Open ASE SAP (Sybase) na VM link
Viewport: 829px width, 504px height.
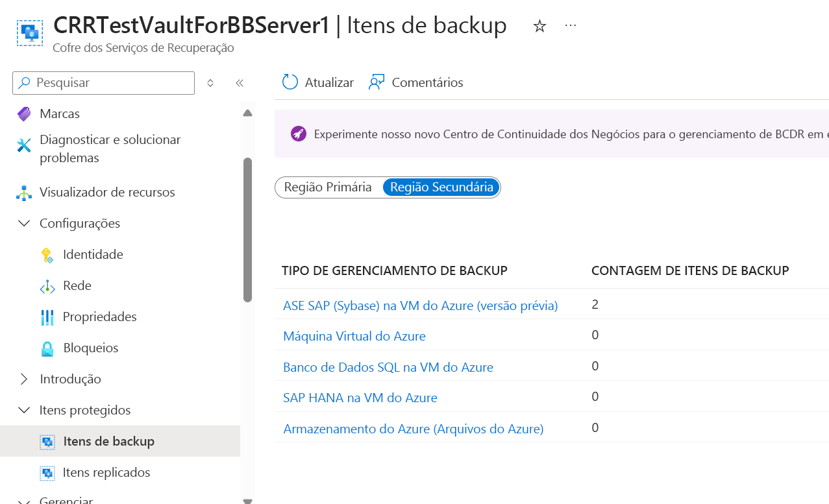point(420,306)
